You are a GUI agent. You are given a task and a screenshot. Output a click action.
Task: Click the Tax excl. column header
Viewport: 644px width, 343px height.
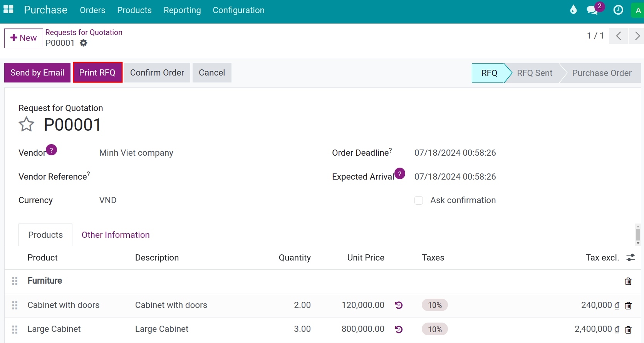point(602,258)
